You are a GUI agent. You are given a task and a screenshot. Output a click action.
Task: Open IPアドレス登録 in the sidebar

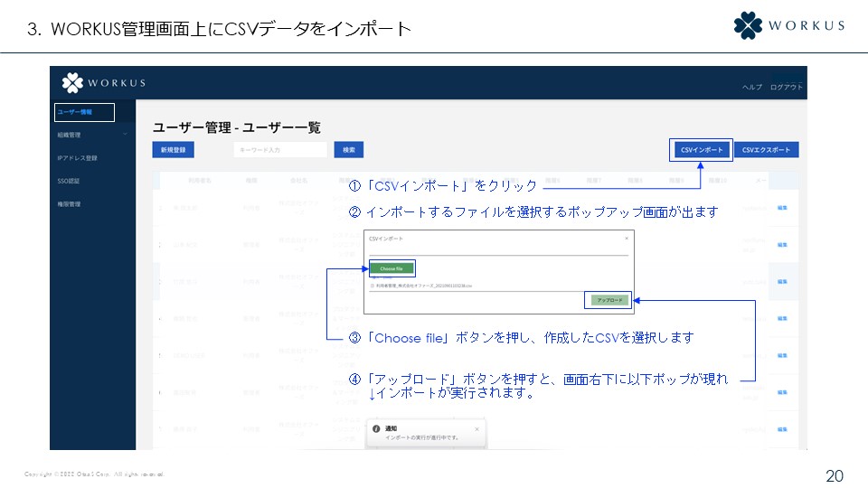point(77,158)
